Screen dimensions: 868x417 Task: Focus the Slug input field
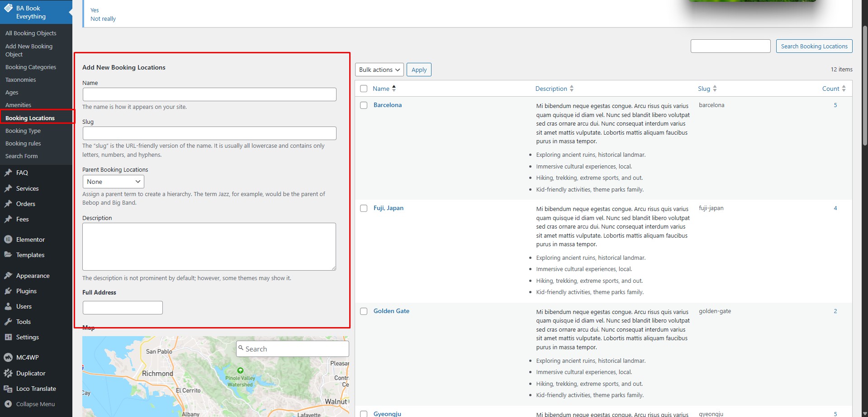pyautogui.click(x=209, y=133)
